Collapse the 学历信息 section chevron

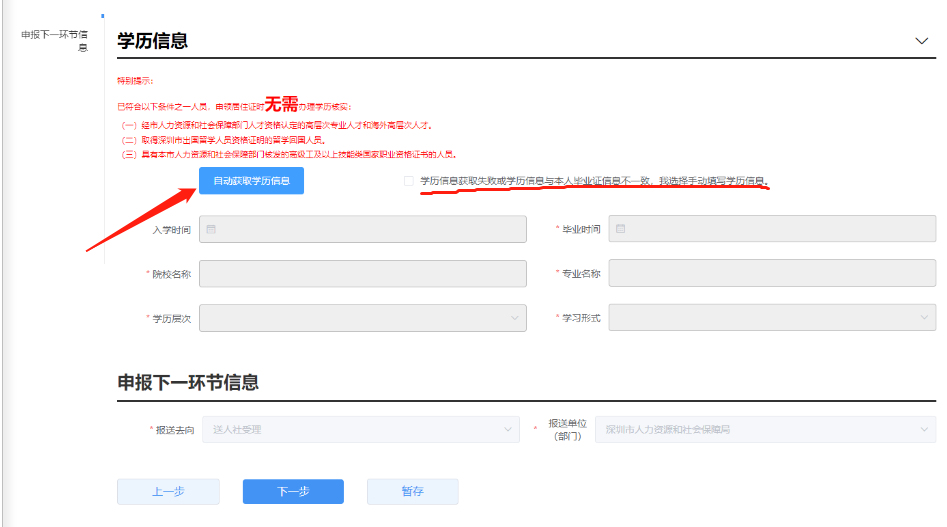[x=921, y=41]
